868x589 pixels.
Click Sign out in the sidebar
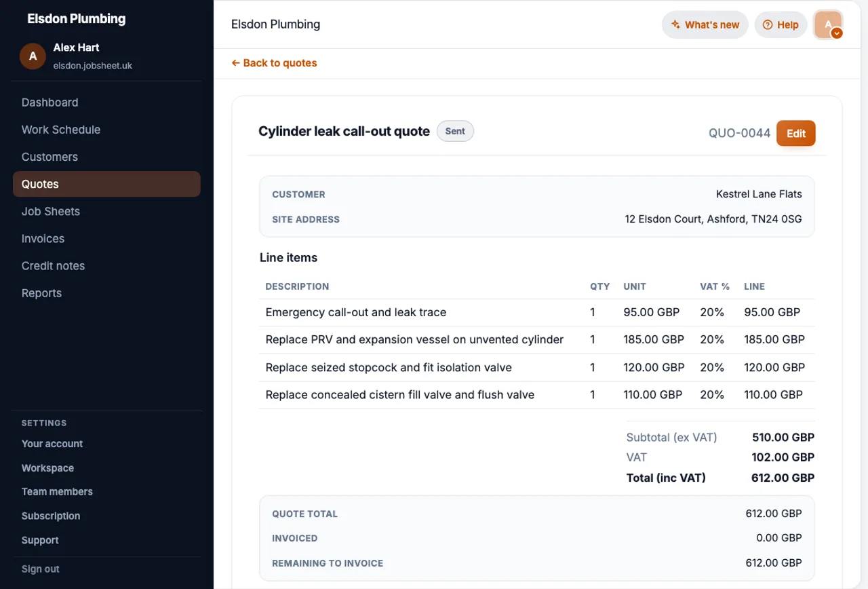[40, 569]
